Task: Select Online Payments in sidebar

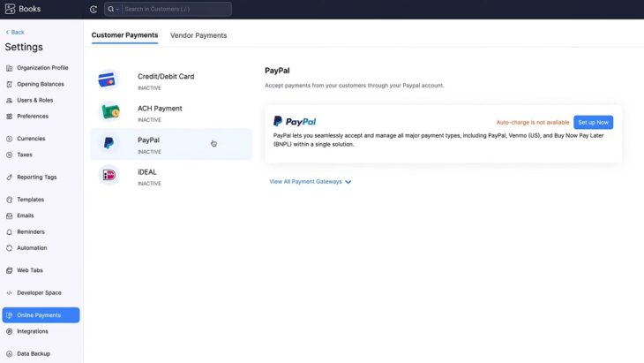Action: coord(41,315)
